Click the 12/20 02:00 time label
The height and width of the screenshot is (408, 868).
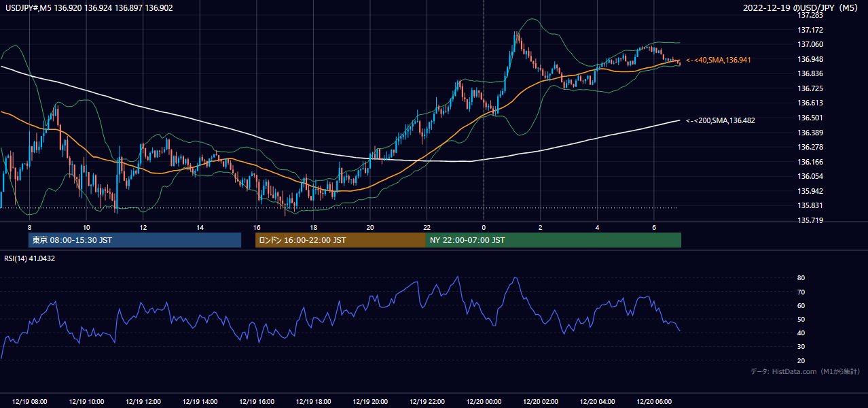540,402
